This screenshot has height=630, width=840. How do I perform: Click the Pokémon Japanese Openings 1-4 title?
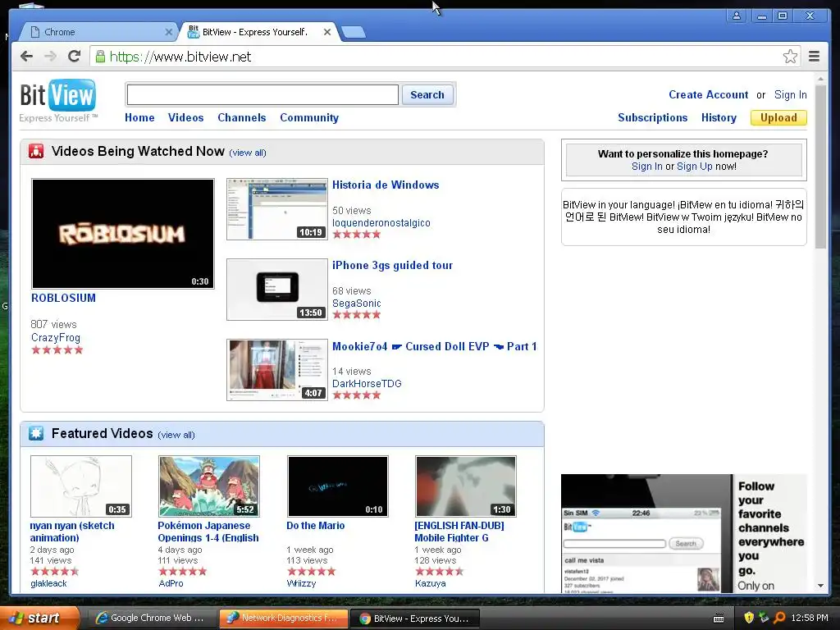(208, 532)
